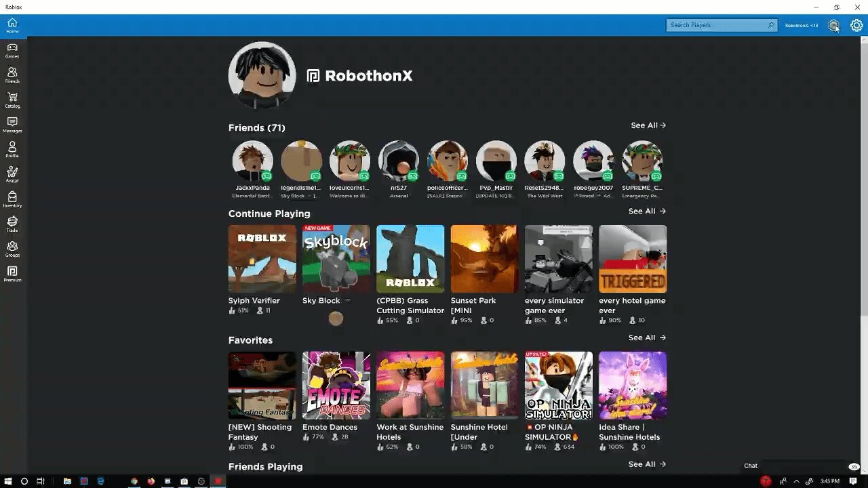Open the Profile sidebar icon

click(x=12, y=149)
